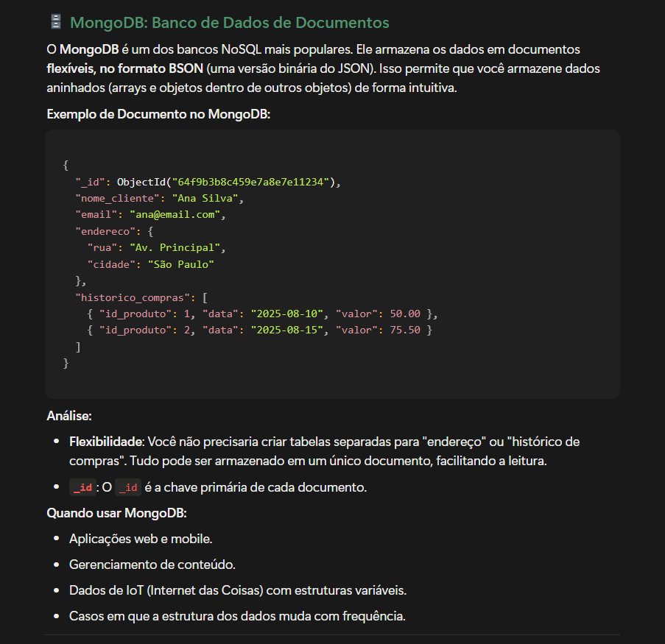
Task: Click the "cidade" key in the code
Action: pos(111,264)
